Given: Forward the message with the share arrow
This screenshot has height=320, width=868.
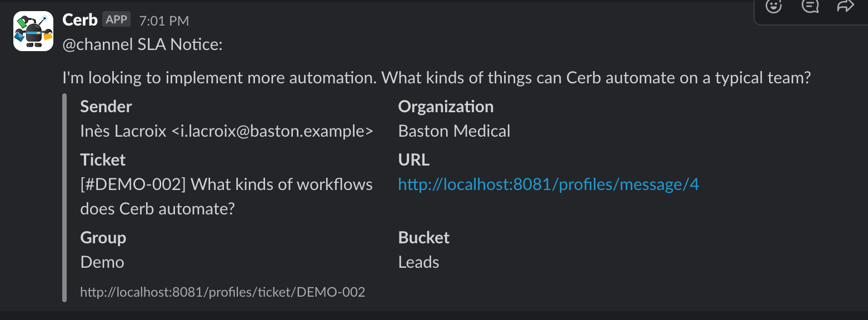Looking at the screenshot, I should 845,6.
